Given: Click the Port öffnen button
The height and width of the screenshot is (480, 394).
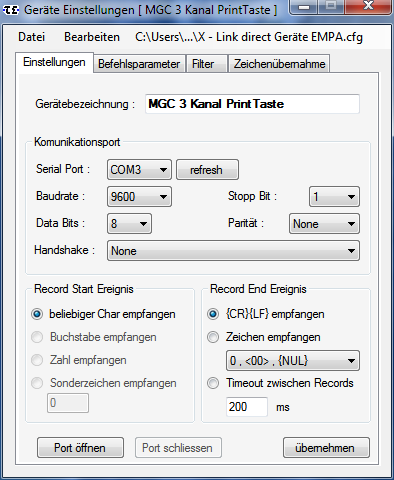Looking at the screenshot, I should coord(80,448).
